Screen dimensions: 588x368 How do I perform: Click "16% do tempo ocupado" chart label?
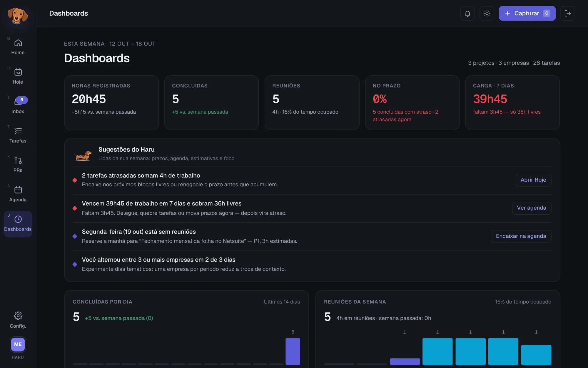[523, 302]
